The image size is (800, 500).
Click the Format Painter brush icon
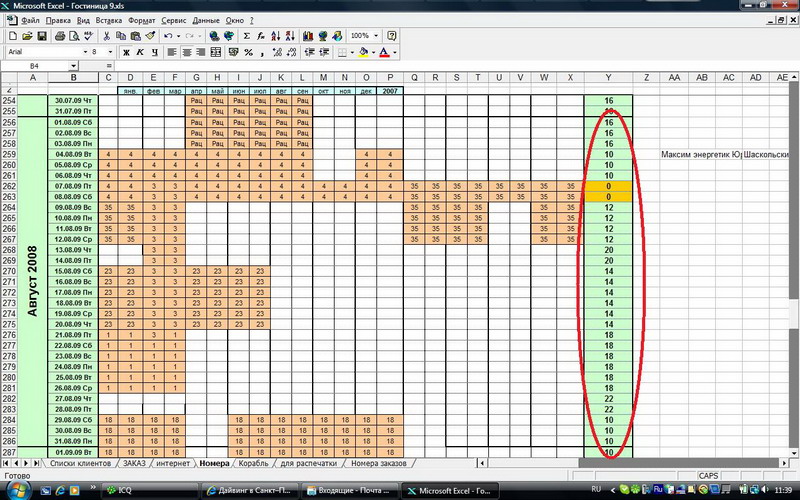(150, 36)
